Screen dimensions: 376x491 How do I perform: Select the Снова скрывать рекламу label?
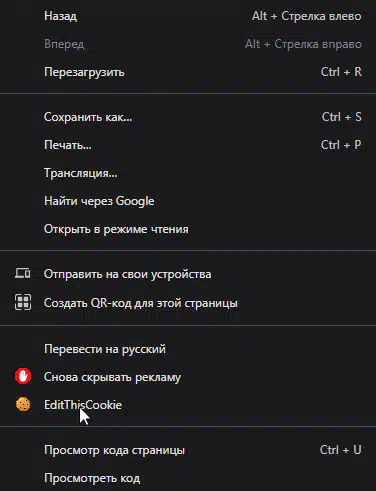click(112, 377)
